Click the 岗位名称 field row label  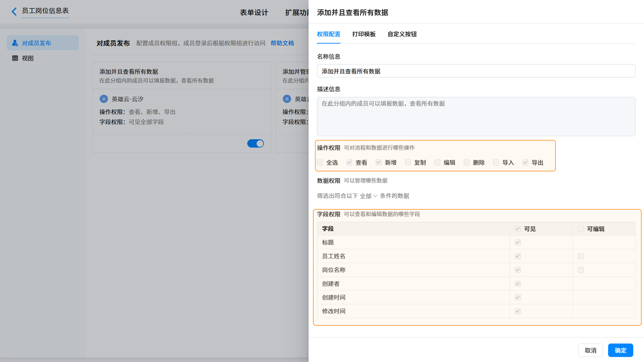pos(334,270)
